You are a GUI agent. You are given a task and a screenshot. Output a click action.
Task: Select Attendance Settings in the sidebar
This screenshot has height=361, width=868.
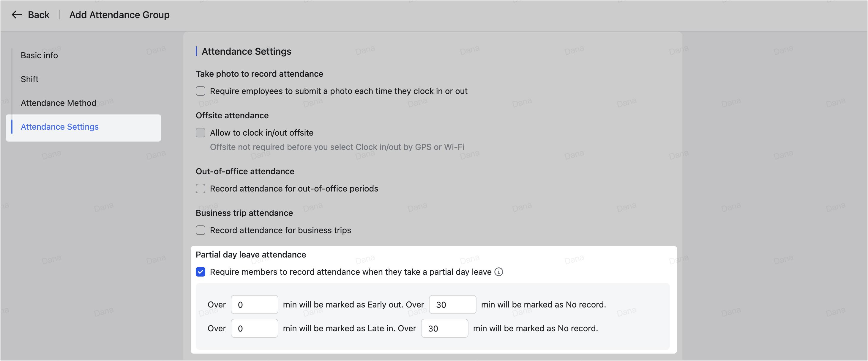[60, 127]
